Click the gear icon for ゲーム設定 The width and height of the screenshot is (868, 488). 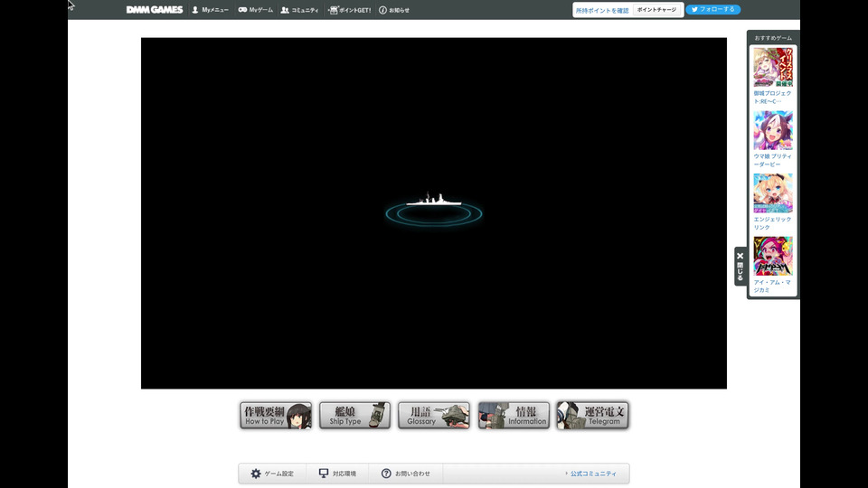[x=256, y=474]
